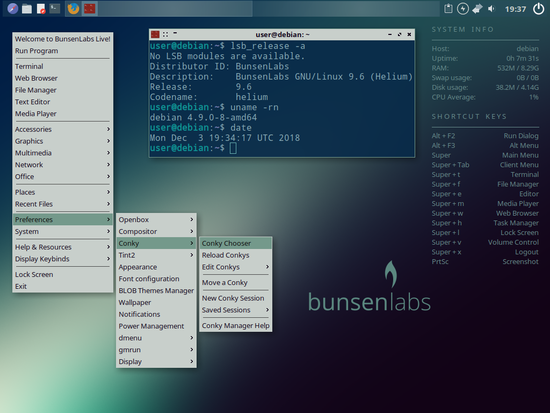Viewport: 550px width, 413px height.
Task: Expand the Help & Resources submenu
Action: (62, 247)
